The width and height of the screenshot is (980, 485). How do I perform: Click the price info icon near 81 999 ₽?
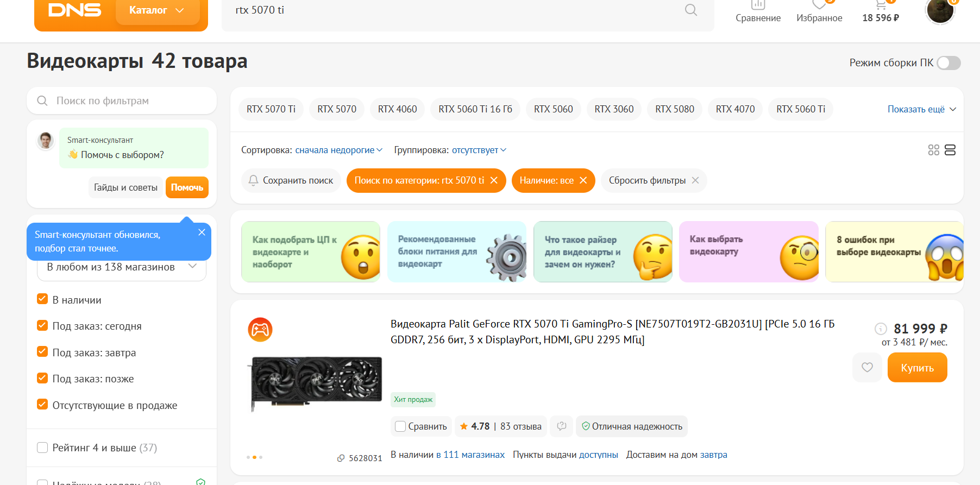881,329
